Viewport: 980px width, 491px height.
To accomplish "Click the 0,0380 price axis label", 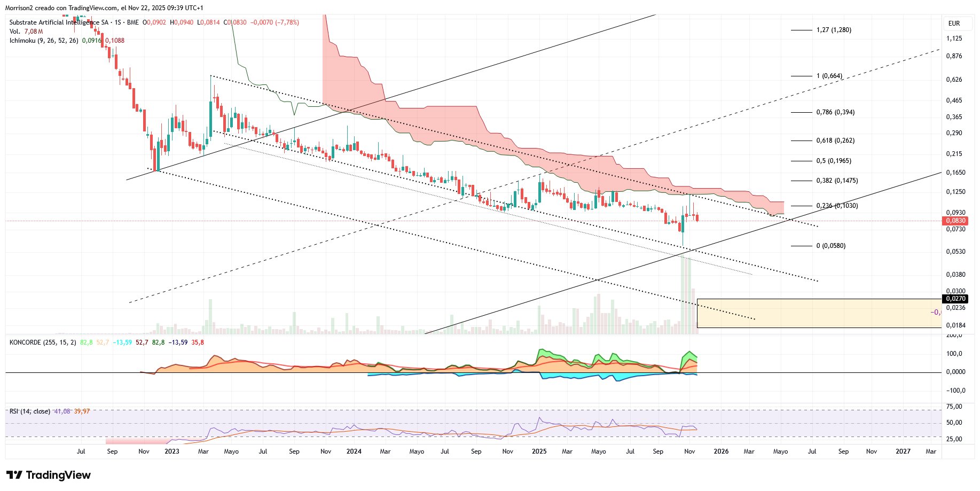I will [x=956, y=275].
